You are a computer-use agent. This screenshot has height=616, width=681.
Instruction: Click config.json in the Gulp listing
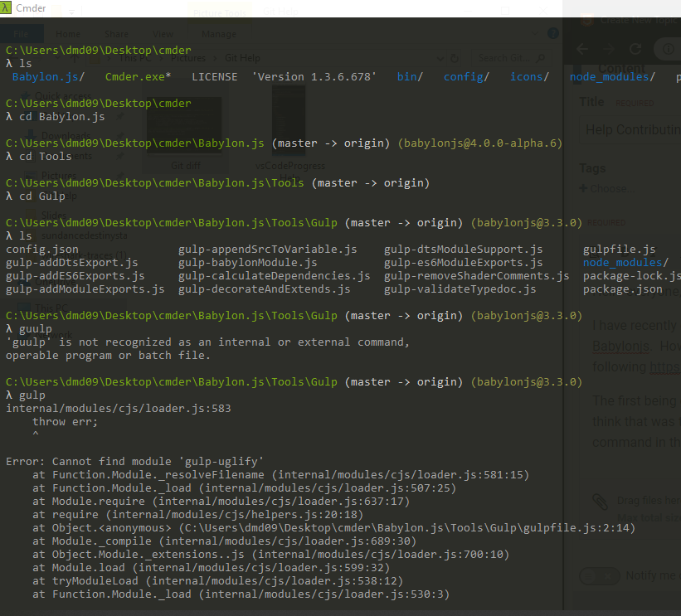click(x=42, y=250)
